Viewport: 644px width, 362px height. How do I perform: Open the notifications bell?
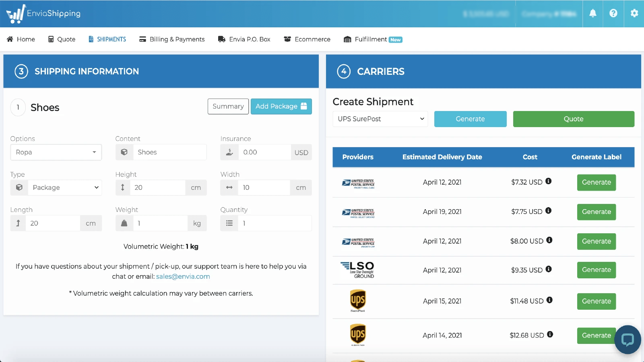[593, 13]
